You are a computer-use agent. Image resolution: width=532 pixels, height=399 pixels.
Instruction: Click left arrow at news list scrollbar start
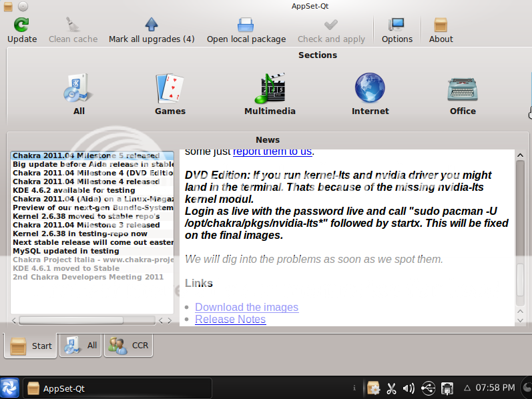(x=14, y=321)
